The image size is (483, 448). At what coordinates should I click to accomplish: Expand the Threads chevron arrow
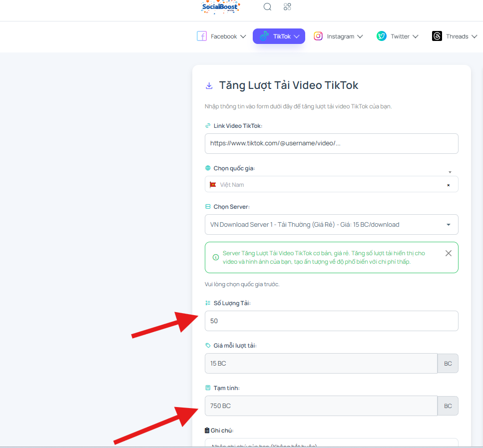[474, 36]
